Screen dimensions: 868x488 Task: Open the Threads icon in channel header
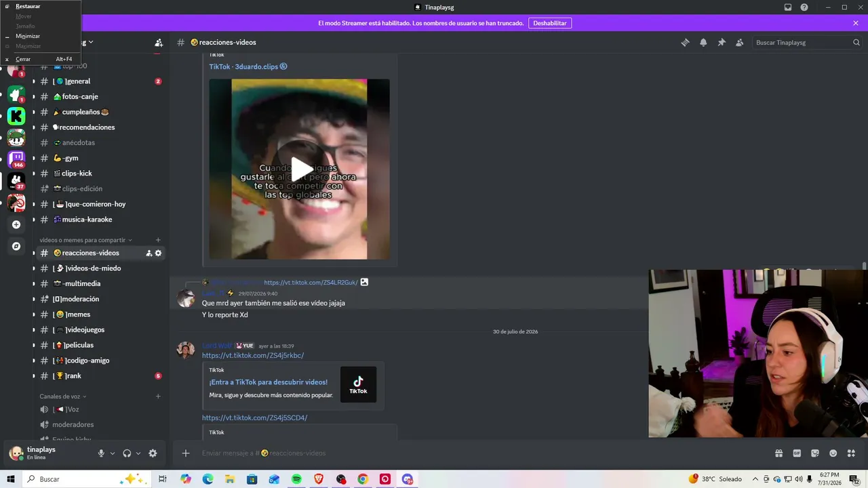(685, 42)
